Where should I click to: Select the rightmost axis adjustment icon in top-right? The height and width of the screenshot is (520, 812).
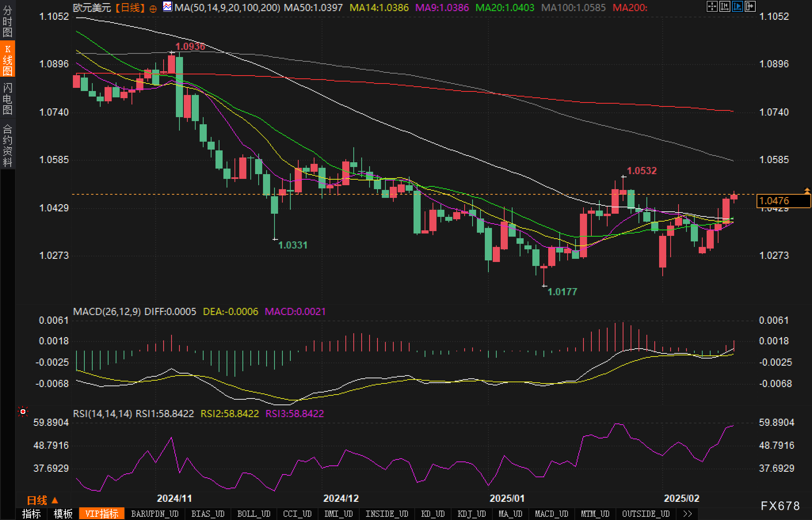tap(750, 6)
